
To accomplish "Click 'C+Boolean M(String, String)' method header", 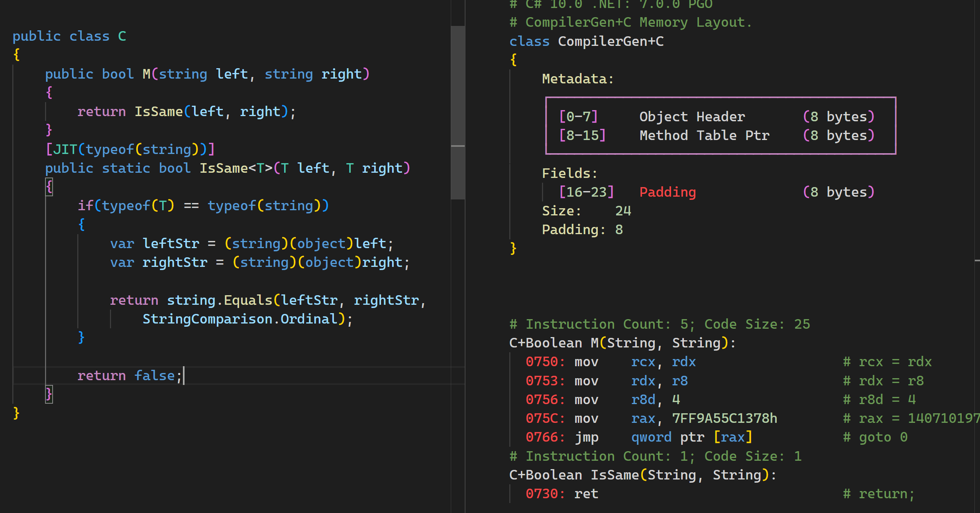I will coord(622,343).
